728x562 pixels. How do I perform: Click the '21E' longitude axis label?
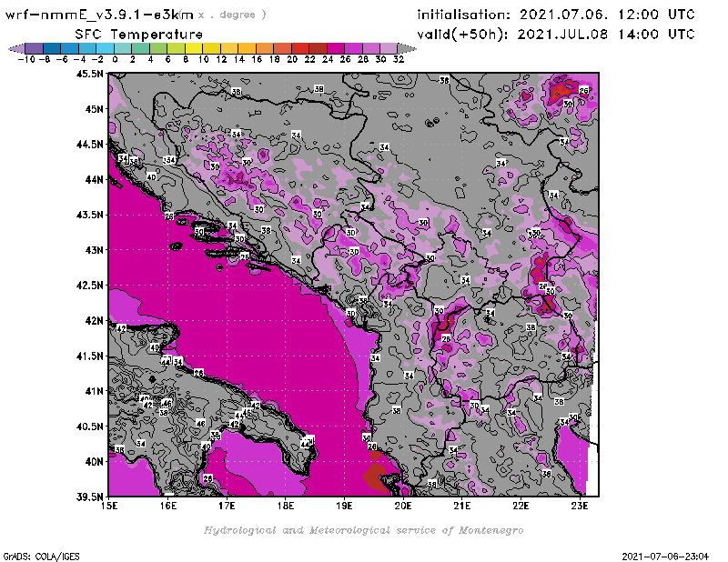462,506
